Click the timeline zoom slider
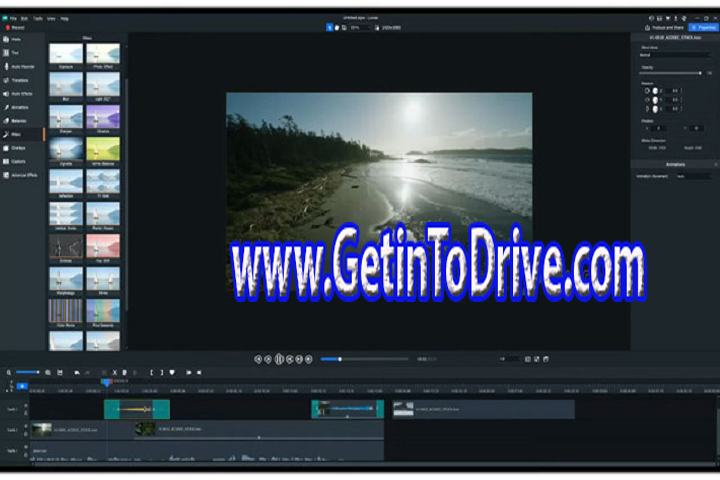The height and width of the screenshot is (480, 720). click(x=28, y=372)
